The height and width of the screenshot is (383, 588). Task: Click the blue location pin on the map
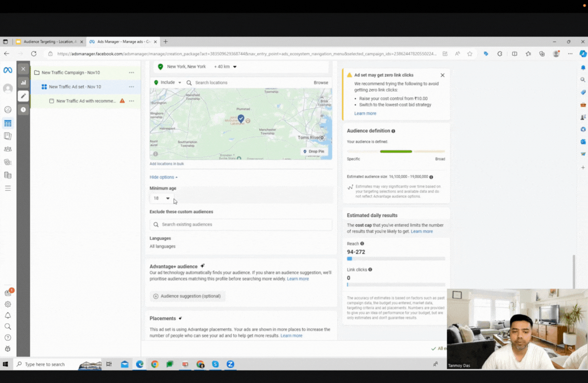click(x=241, y=118)
